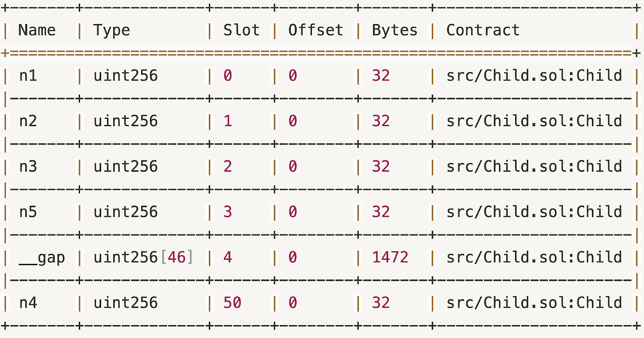Click the uint256[46] type cell
644x338 pixels.
[x=144, y=257]
